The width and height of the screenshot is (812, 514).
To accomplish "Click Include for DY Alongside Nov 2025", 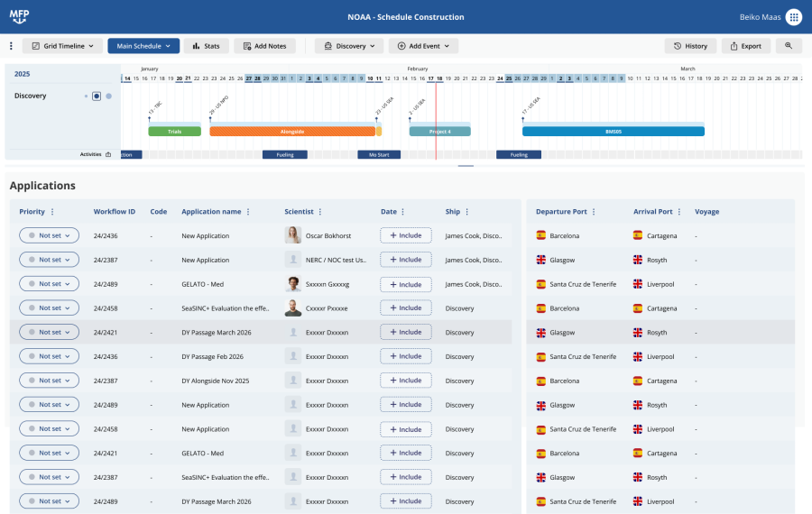I will pos(405,381).
